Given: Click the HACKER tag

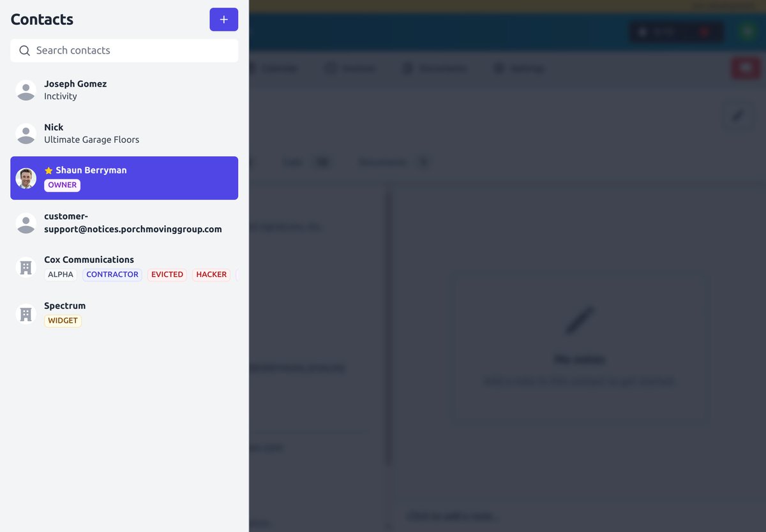Looking at the screenshot, I should (x=211, y=274).
